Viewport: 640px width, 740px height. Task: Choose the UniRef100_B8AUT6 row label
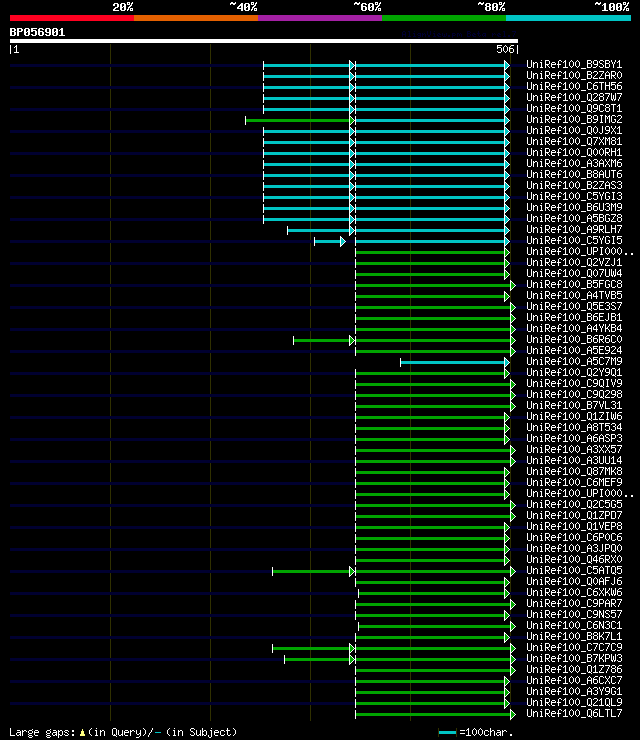coord(574,175)
